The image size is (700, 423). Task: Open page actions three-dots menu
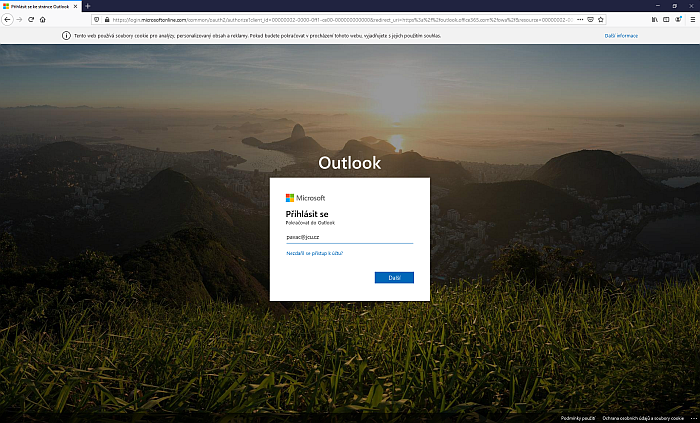(580, 20)
